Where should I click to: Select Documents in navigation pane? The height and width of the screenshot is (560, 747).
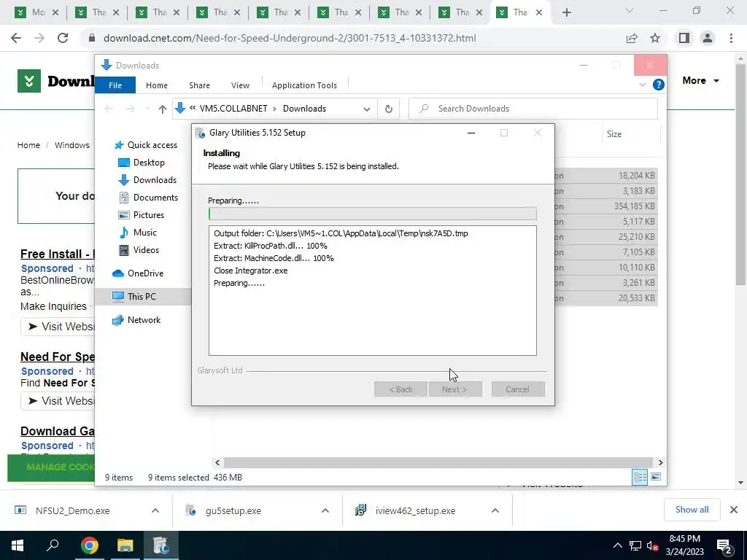pyautogui.click(x=148, y=198)
